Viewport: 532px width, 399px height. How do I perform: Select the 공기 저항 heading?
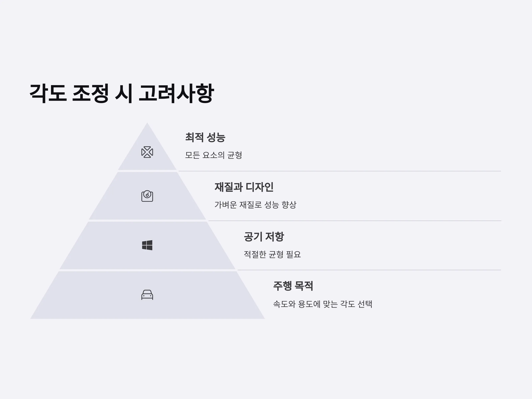click(264, 237)
